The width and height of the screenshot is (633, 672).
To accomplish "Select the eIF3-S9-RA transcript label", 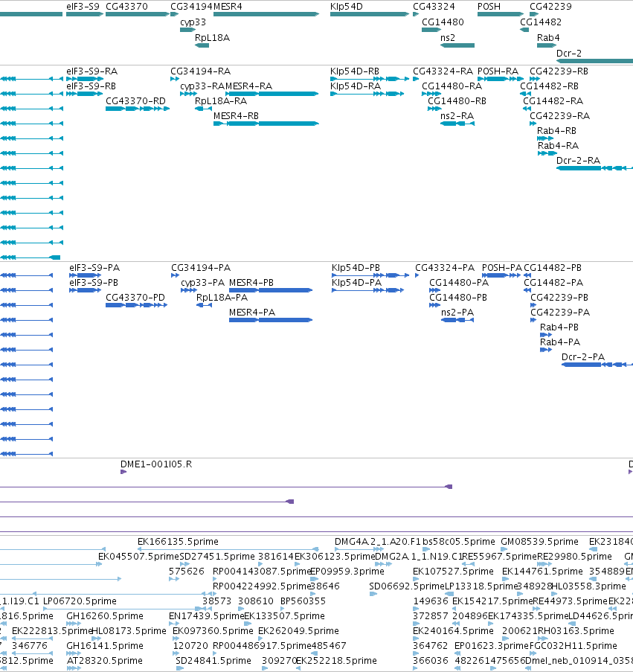I will point(92,71).
